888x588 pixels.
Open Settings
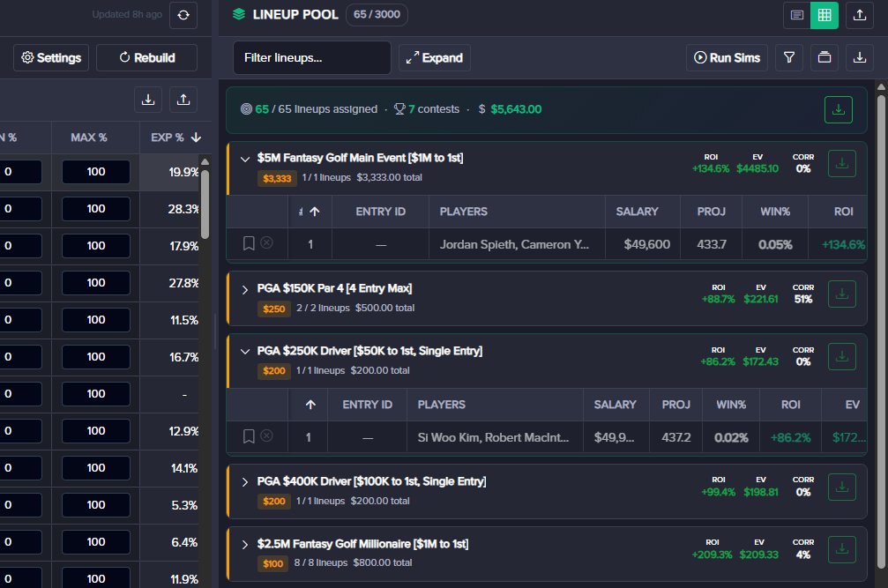(51, 57)
